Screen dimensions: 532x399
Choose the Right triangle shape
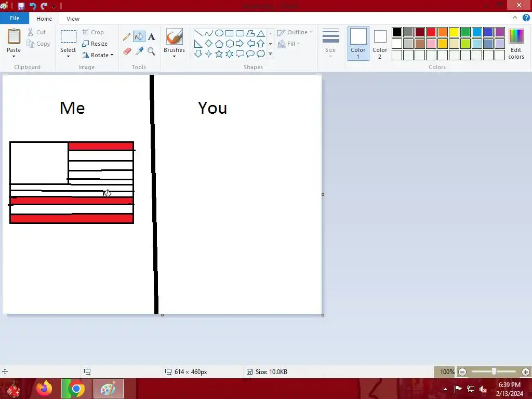tap(198, 44)
